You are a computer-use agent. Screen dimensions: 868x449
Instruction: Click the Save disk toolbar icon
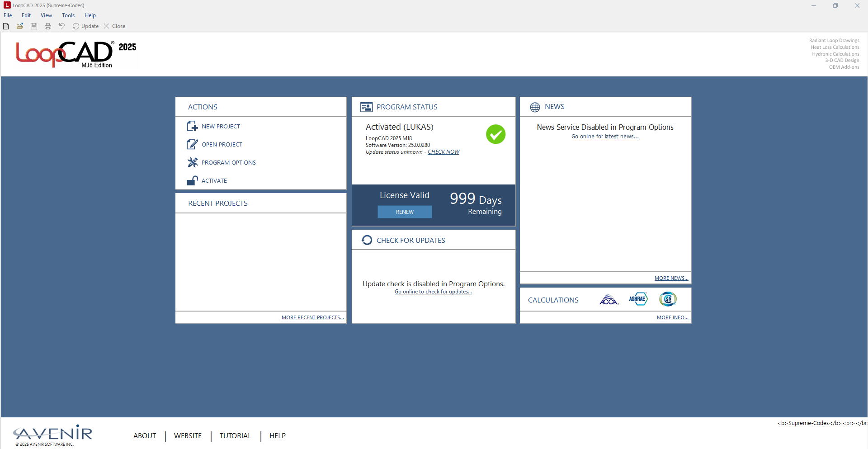[x=34, y=26]
